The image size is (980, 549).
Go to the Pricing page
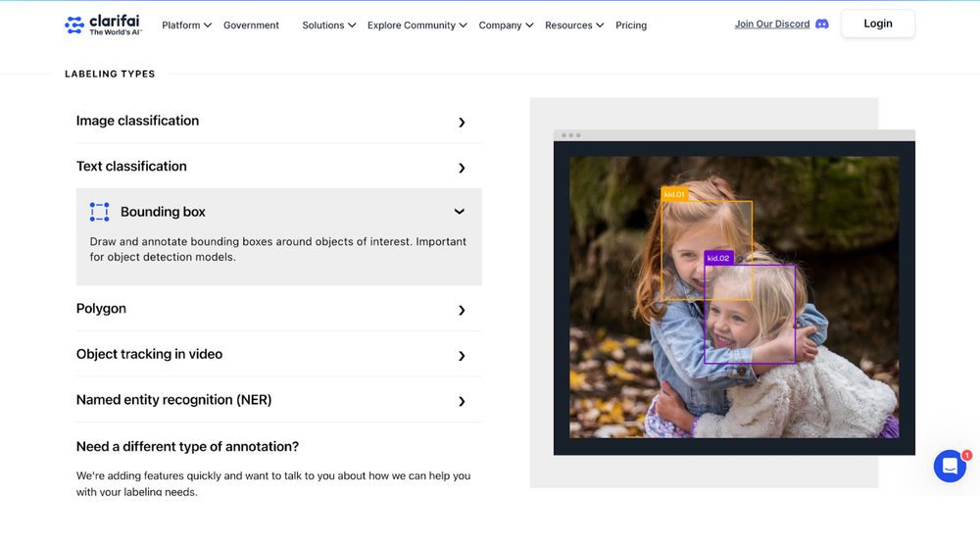click(631, 25)
